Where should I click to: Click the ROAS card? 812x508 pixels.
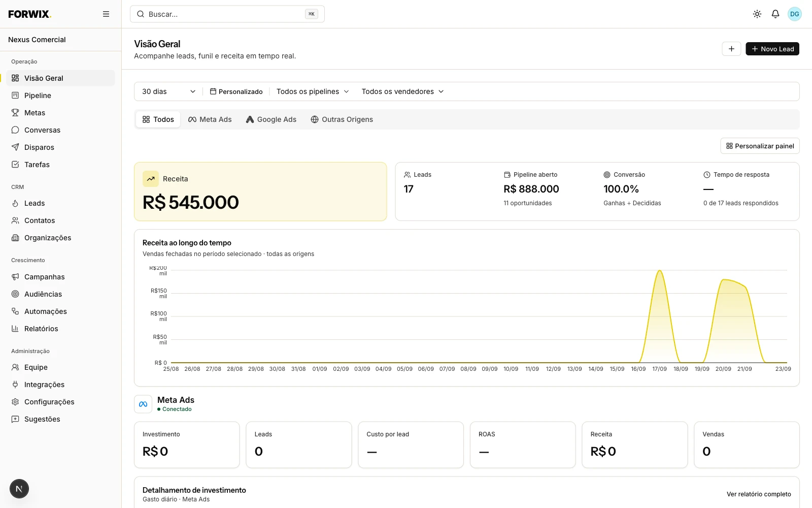(523, 444)
